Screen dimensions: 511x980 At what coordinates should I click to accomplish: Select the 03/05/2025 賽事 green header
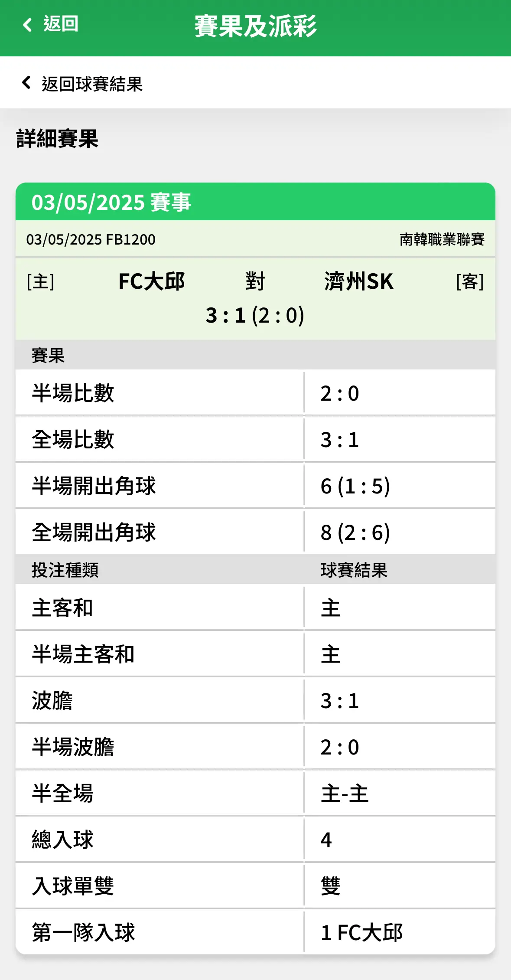[x=255, y=202]
